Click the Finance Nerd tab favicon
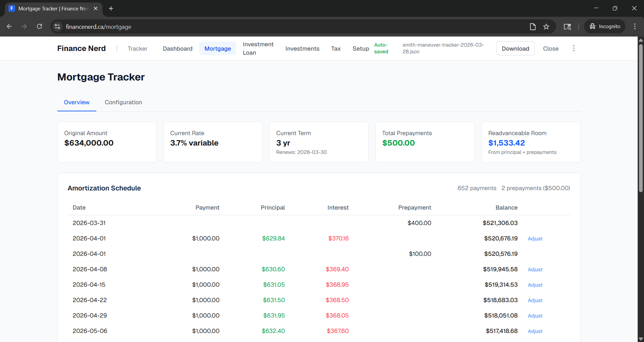 (x=12, y=8)
